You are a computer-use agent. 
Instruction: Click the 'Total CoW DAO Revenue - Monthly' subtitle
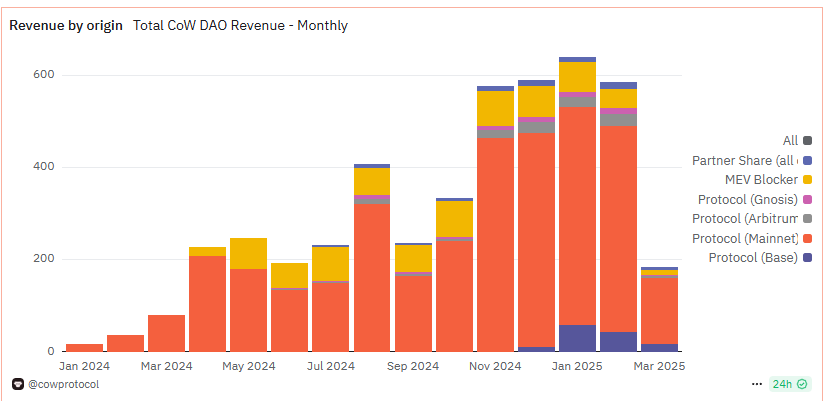tap(240, 25)
